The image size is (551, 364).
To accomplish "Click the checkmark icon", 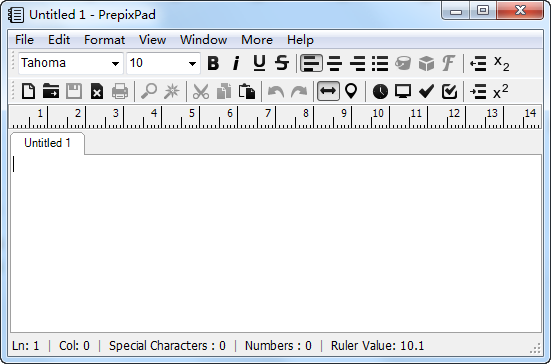I will pyautogui.click(x=426, y=91).
